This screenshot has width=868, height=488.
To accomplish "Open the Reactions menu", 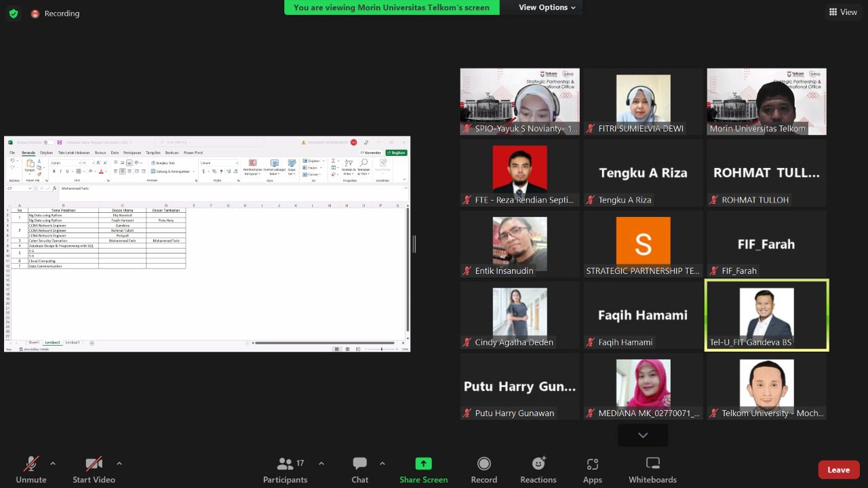I will pos(538,464).
